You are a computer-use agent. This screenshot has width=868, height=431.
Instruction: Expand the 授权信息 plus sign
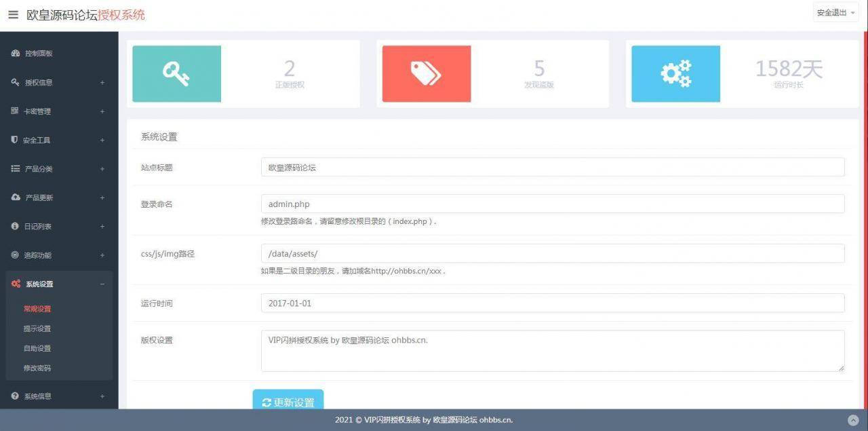pos(102,83)
